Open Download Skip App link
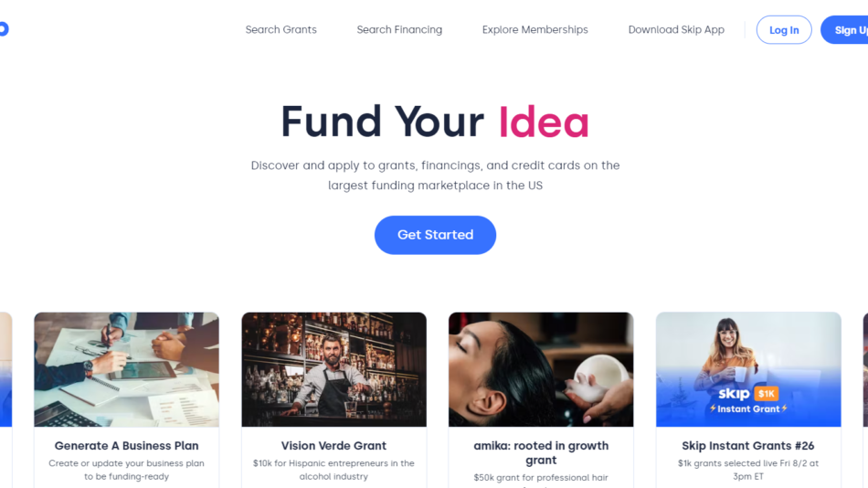Image resolution: width=868 pixels, height=488 pixels. click(676, 30)
